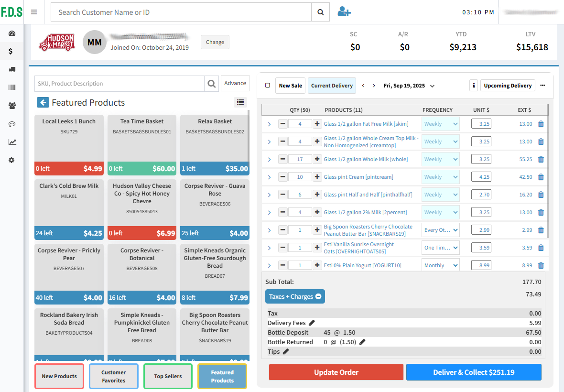Switch product view to list icon
This screenshot has width=564, height=392.
(x=240, y=102)
